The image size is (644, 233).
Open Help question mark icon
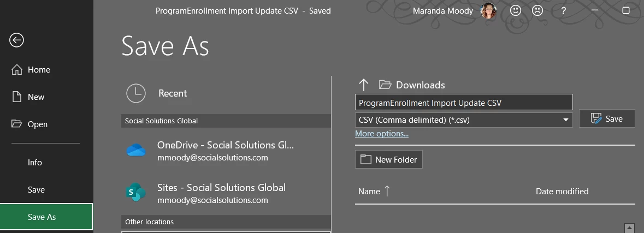tap(564, 11)
